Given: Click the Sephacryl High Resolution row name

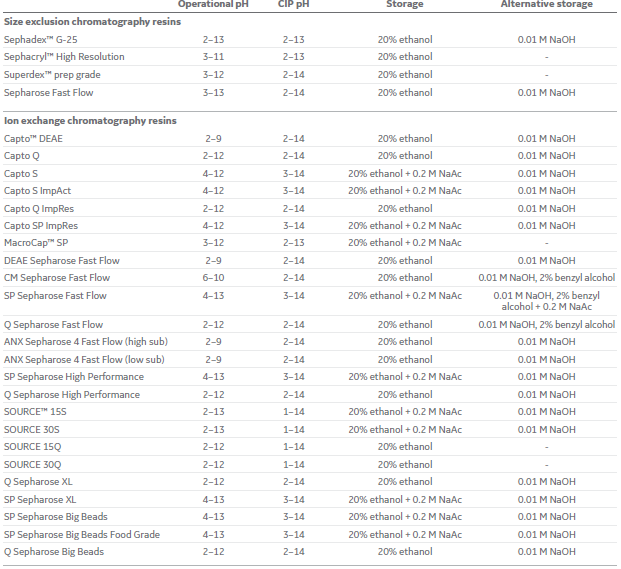Looking at the screenshot, I should click(64, 57).
